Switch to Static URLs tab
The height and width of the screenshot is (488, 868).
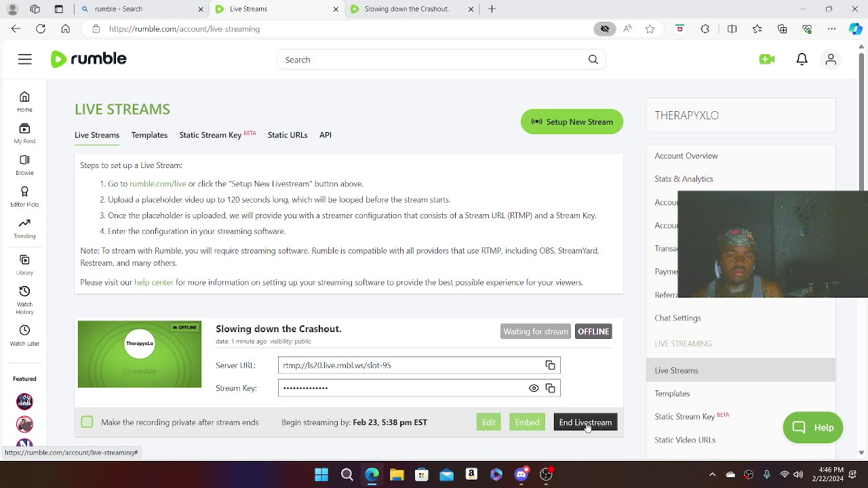pos(288,135)
